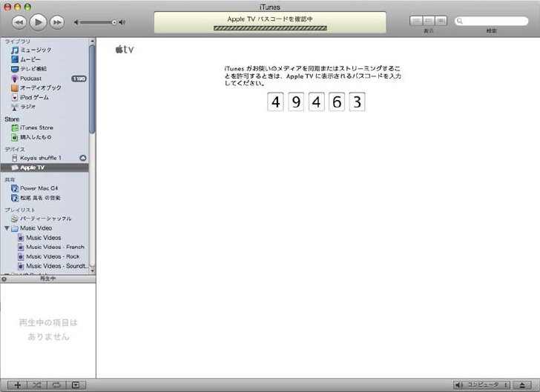Add a new playlist with plus button

[x=18, y=385]
